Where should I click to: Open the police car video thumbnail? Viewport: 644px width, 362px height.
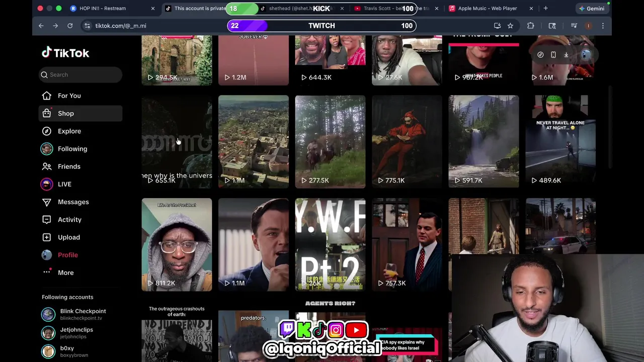(560, 226)
